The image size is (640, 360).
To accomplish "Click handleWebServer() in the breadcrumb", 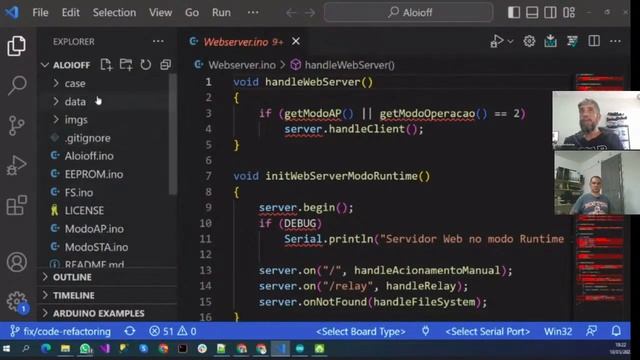I will [349, 65].
